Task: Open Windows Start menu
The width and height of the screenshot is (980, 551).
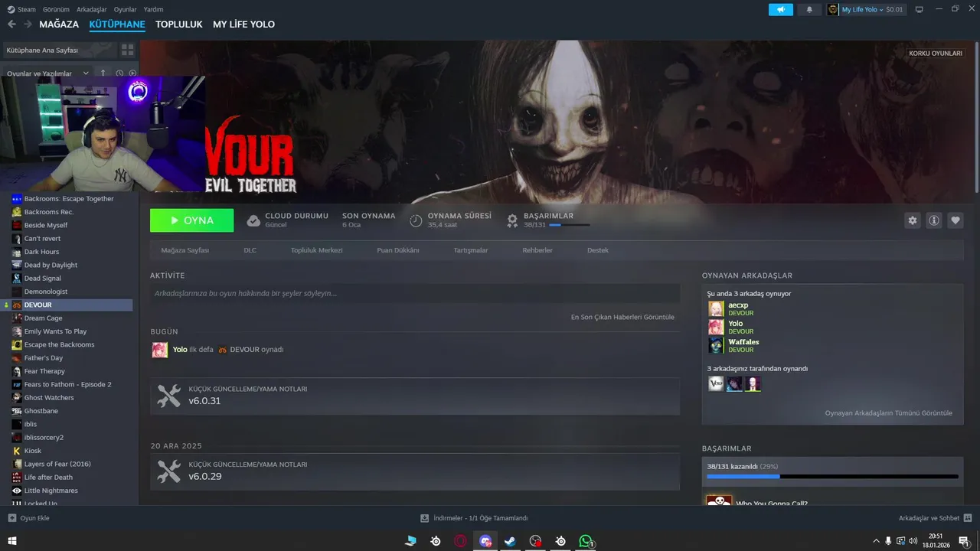Action: pos(11,541)
